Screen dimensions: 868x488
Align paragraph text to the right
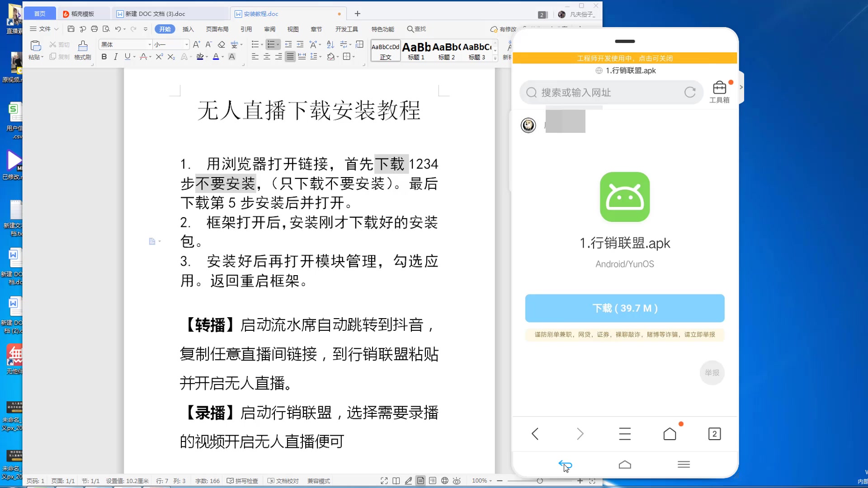[x=278, y=56]
